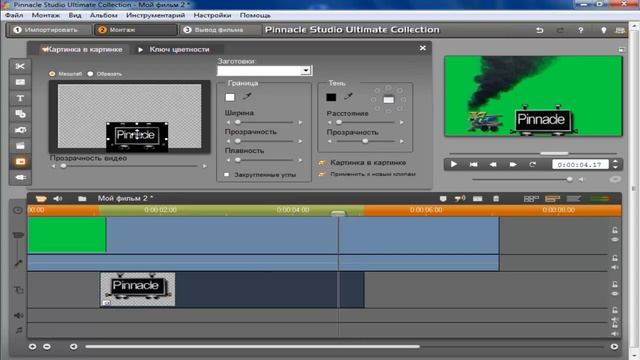Viewport: 640px width, 360px height.
Task: Close the picture-in-picture tool panel
Action: (x=423, y=48)
